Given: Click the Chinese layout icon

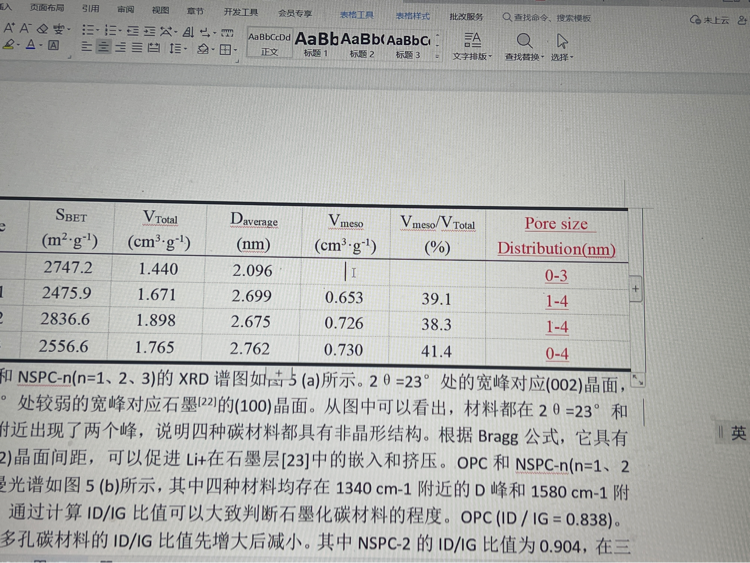Looking at the screenshot, I should tap(165, 32).
